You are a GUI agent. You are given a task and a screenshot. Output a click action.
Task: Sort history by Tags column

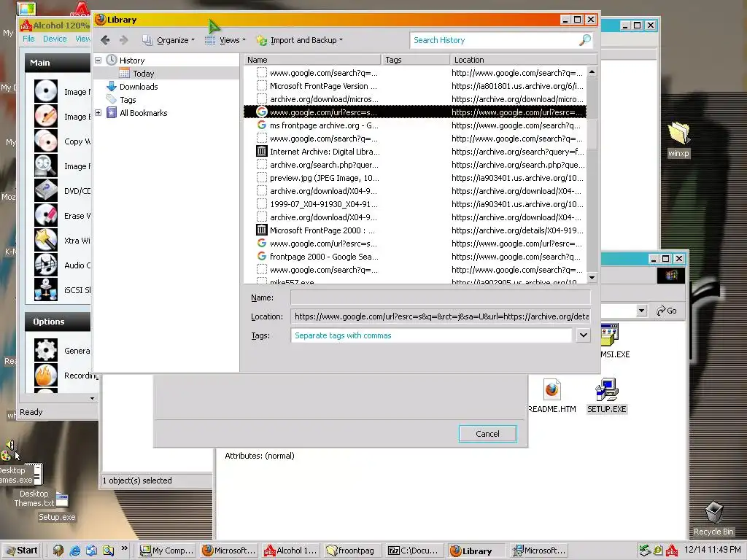tap(416, 60)
